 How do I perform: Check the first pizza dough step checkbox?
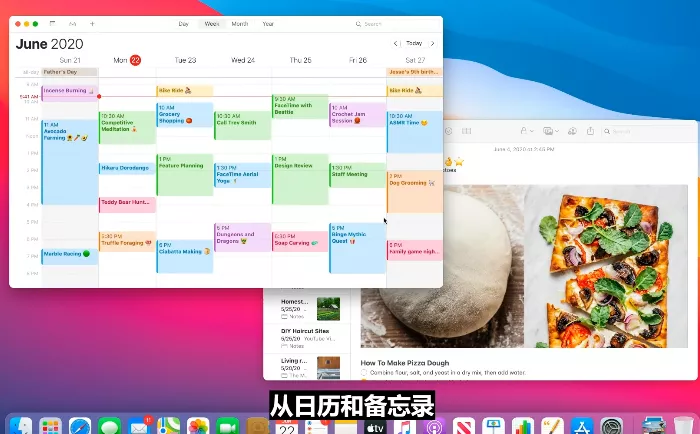click(x=365, y=371)
